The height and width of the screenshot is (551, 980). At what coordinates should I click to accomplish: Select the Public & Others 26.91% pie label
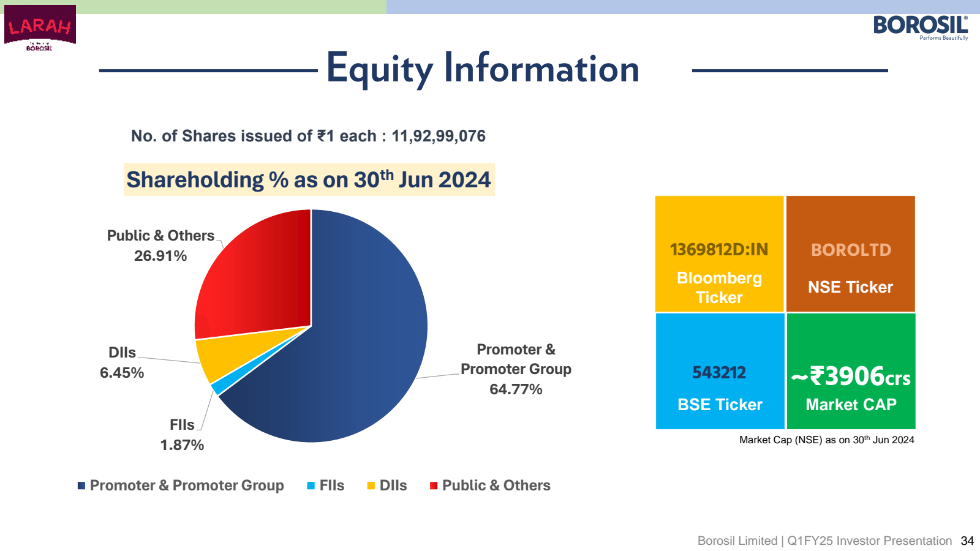160,246
